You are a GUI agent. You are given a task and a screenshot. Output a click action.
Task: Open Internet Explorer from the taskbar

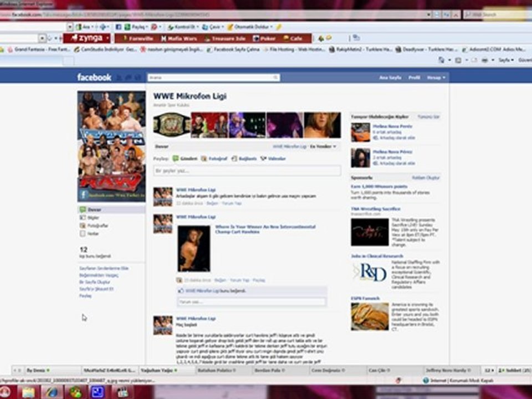(x=52, y=392)
